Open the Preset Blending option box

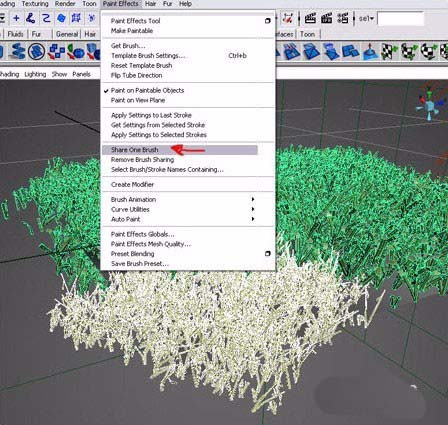click(x=267, y=254)
